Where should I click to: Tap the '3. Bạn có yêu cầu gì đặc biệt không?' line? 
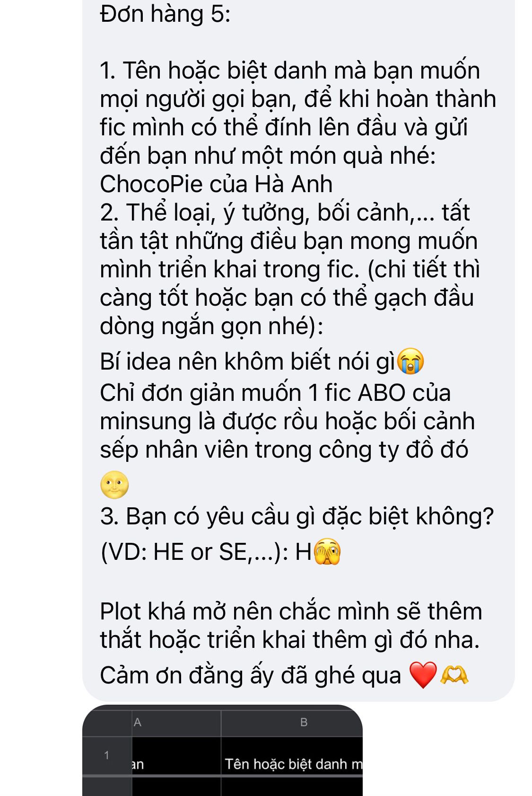[297, 516]
